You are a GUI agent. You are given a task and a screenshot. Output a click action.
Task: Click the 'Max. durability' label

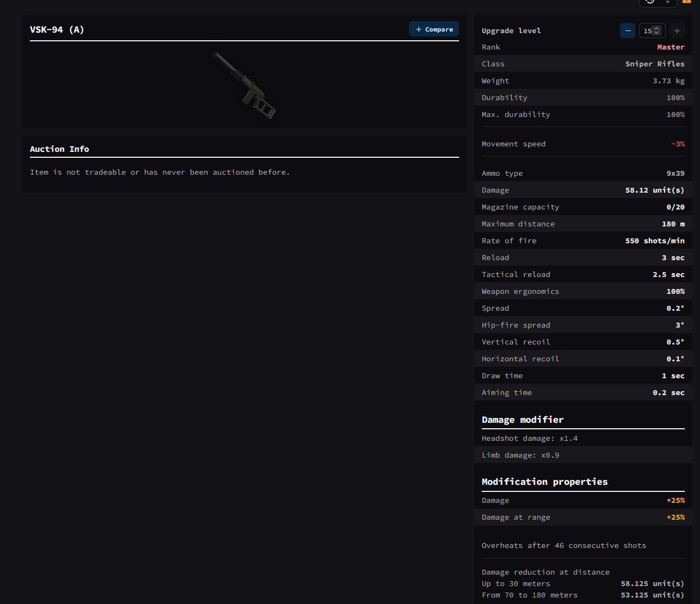pyautogui.click(x=516, y=115)
